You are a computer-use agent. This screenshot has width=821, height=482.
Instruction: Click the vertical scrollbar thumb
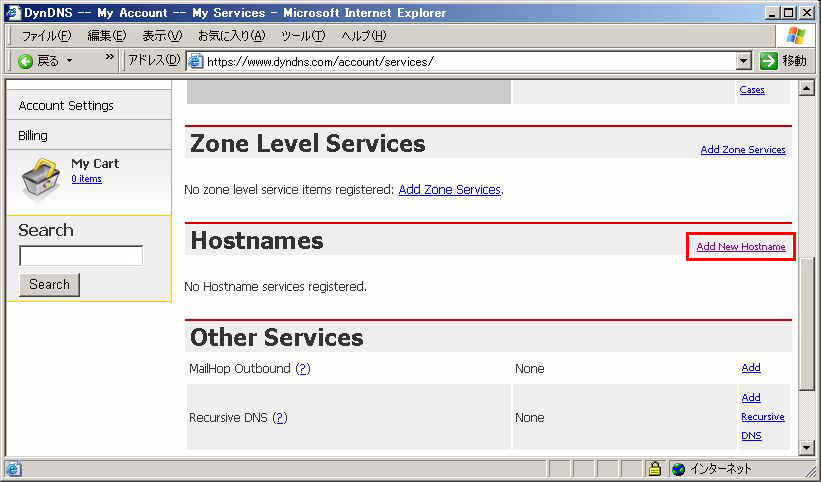point(806,323)
